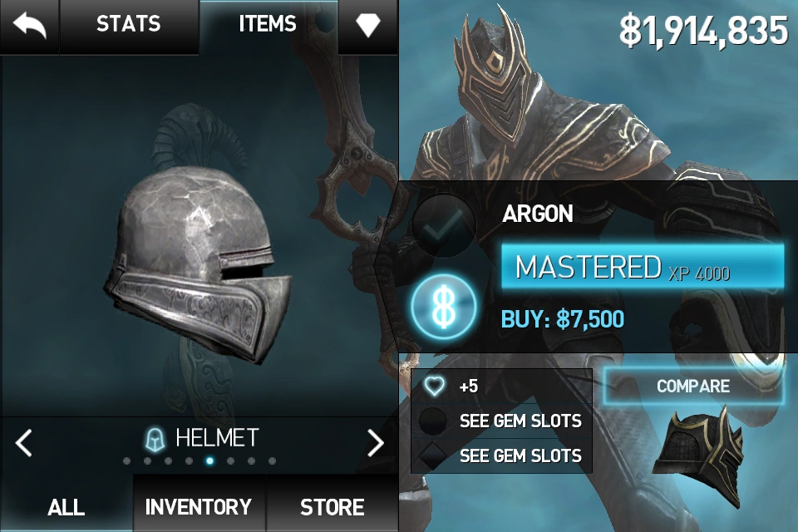Tap the blue dollar buy icon
Screen dimensions: 798x532
444,307
